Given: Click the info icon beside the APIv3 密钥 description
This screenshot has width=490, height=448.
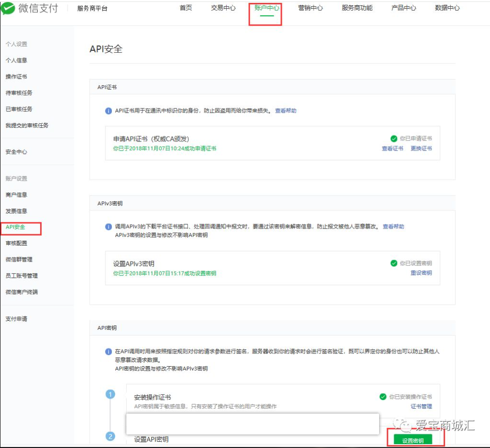Looking at the screenshot, I should click(108, 227).
